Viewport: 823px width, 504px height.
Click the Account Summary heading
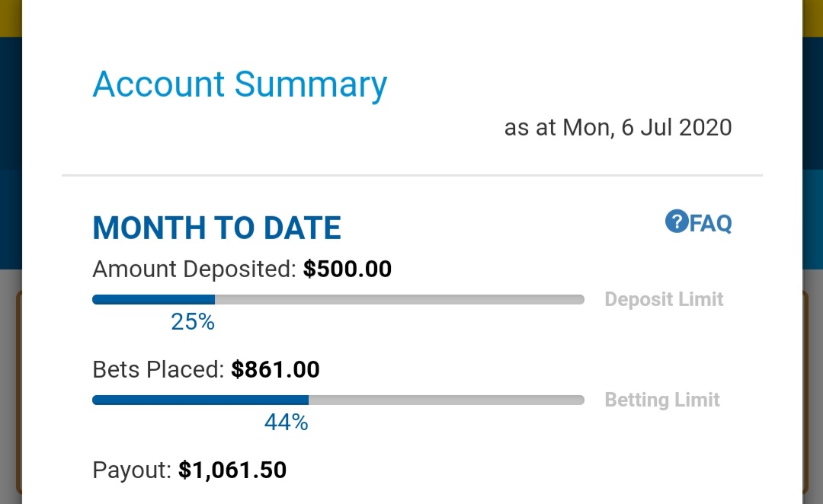240,85
